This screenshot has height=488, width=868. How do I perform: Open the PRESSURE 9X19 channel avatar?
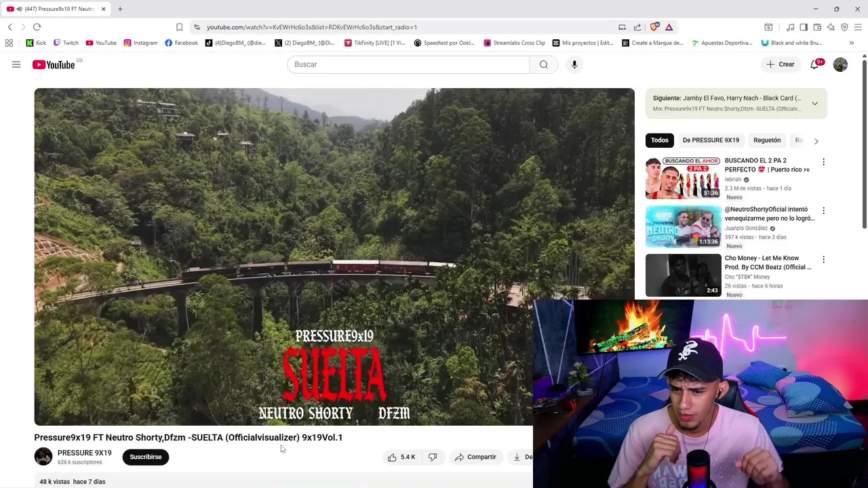(x=43, y=457)
